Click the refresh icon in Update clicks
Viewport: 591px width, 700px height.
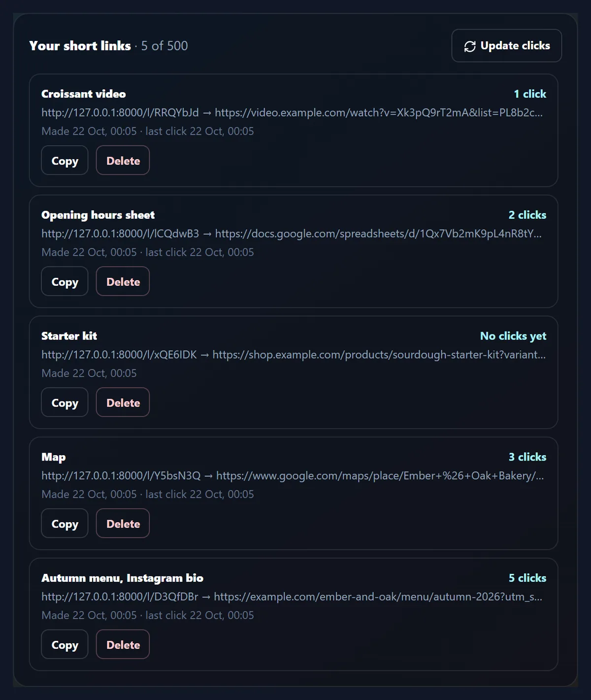coord(470,46)
